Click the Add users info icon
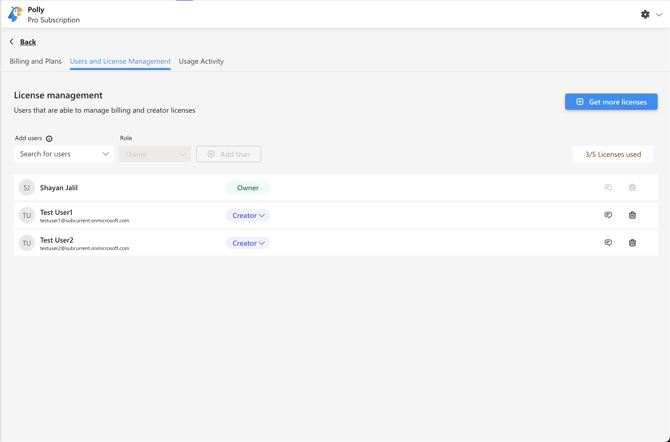 pos(49,139)
